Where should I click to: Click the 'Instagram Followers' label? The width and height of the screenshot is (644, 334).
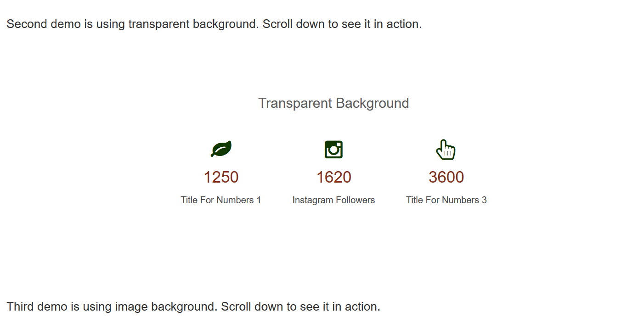[x=333, y=200]
